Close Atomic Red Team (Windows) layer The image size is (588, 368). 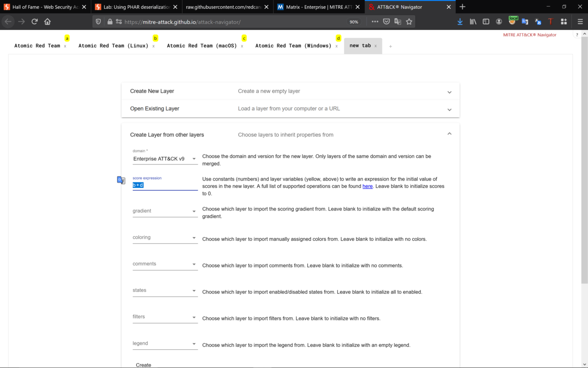(x=337, y=46)
